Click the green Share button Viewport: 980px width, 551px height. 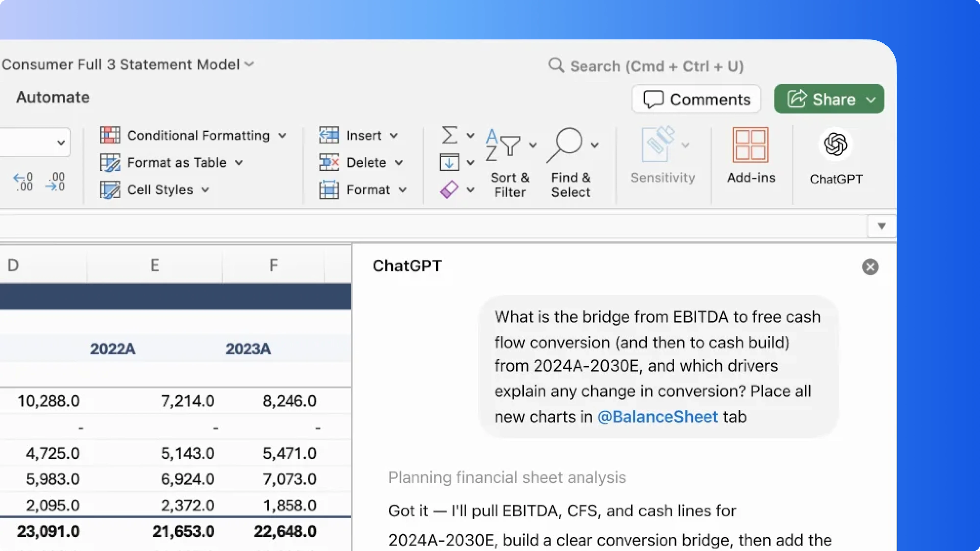829,99
